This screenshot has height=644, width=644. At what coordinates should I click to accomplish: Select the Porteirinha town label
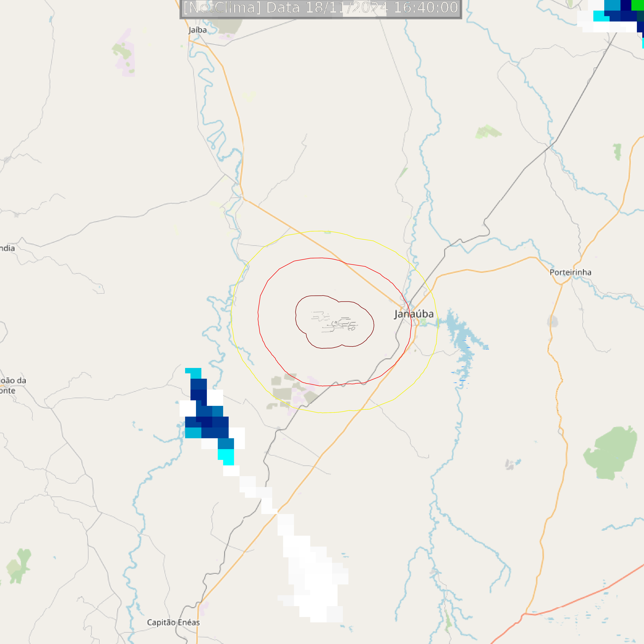point(570,272)
